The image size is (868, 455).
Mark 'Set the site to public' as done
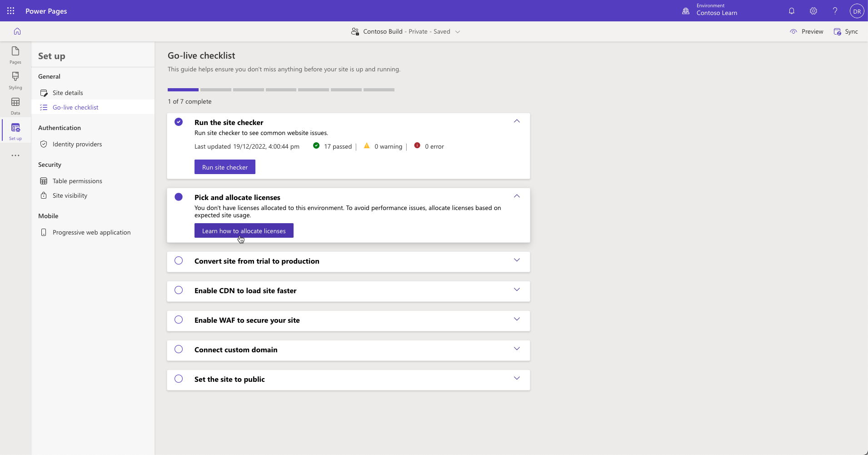(178, 379)
